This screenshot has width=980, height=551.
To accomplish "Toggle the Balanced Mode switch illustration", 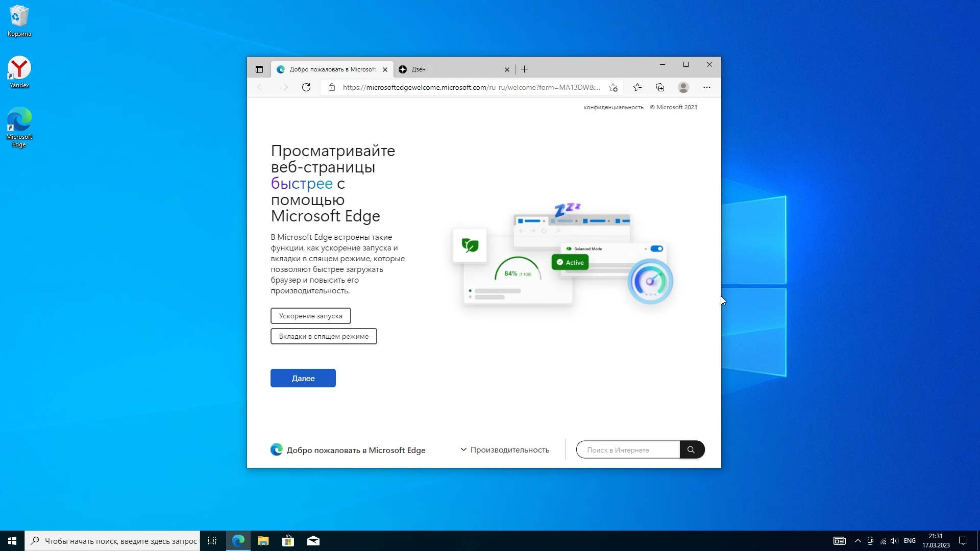I will [657, 248].
